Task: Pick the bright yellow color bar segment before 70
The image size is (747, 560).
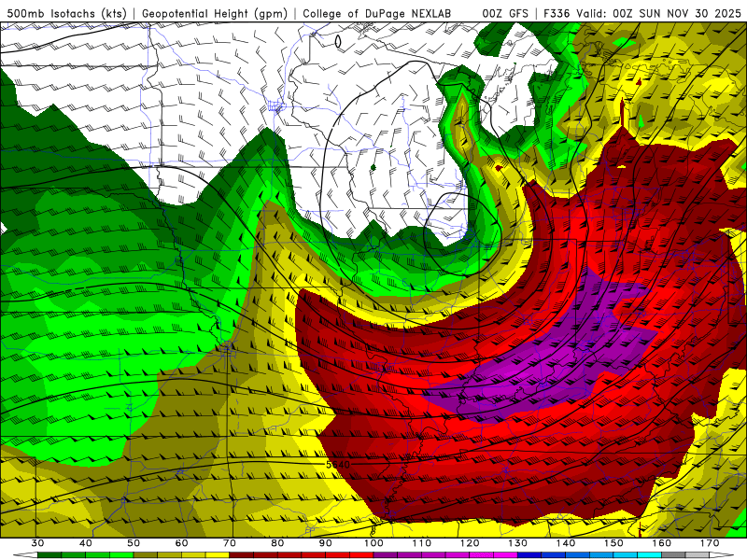Action: pos(218,555)
